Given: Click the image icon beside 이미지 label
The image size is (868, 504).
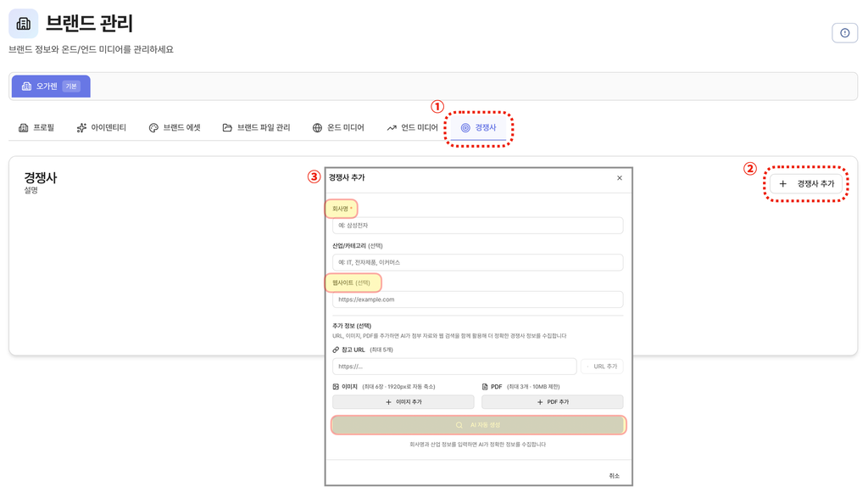Looking at the screenshot, I should coord(336,387).
